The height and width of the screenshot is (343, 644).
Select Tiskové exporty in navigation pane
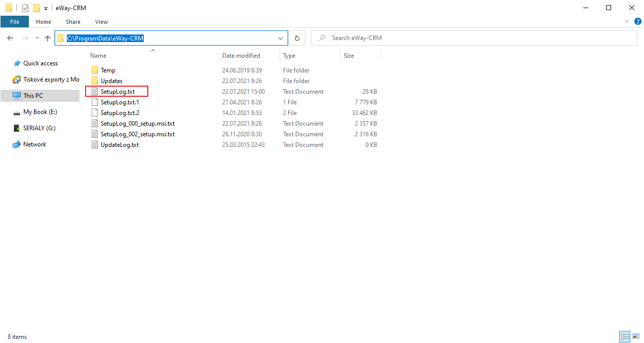(x=51, y=80)
